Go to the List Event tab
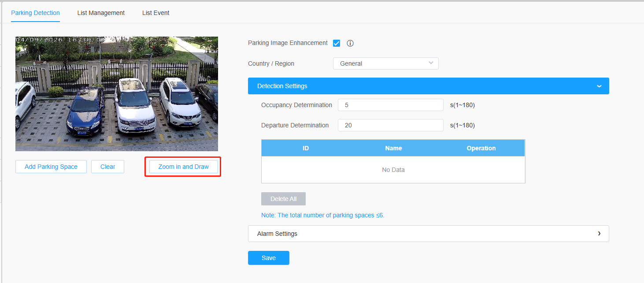This screenshot has width=644, height=283. click(x=156, y=13)
